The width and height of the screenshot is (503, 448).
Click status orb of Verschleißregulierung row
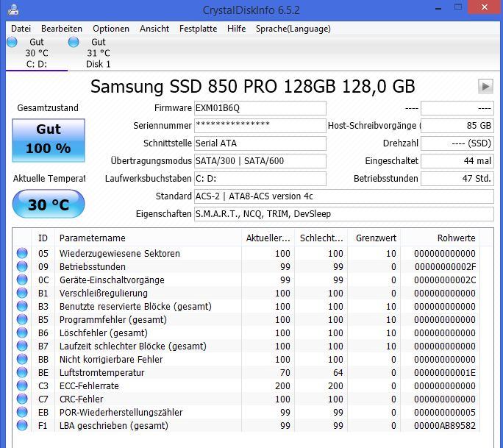pyautogui.click(x=22, y=293)
